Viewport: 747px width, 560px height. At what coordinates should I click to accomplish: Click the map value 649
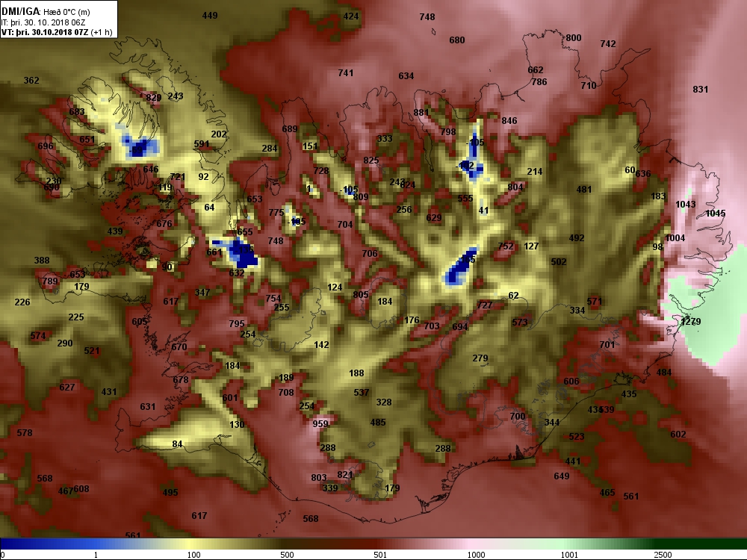pos(562,476)
